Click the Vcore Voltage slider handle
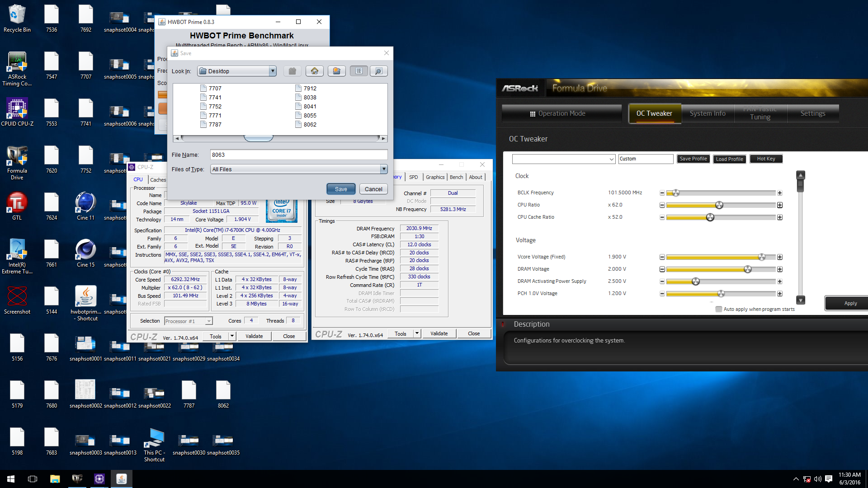 (x=762, y=257)
